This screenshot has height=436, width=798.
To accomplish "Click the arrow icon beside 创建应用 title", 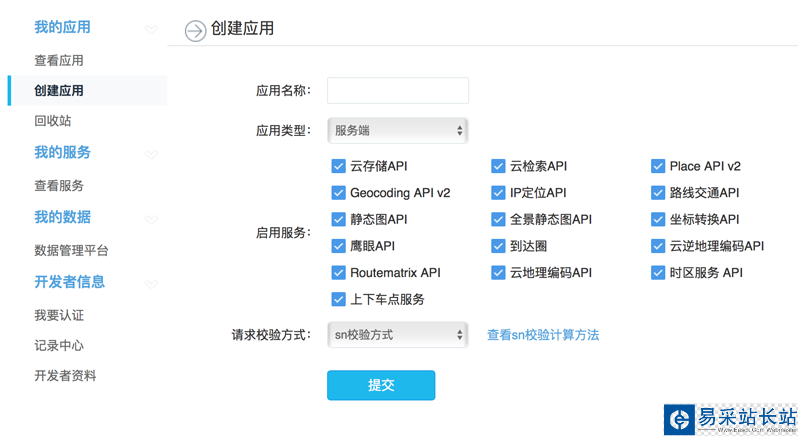I will click(195, 31).
